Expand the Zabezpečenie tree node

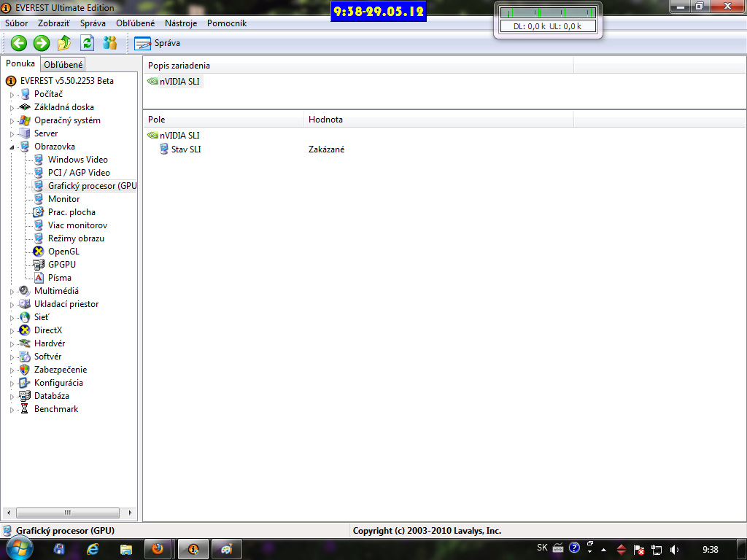(12, 370)
